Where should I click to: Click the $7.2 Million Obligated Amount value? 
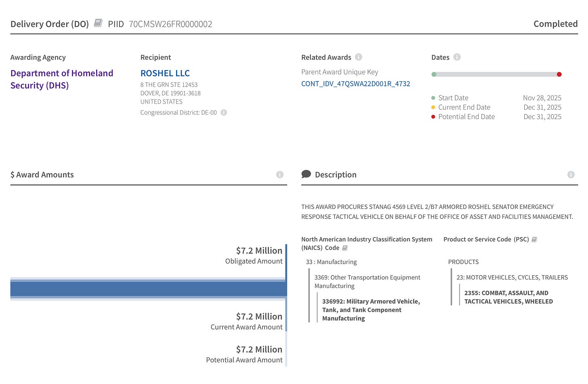[259, 250]
